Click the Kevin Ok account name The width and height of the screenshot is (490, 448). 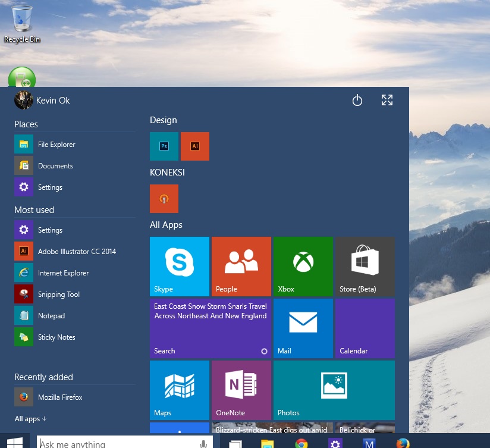click(x=53, y=100)
